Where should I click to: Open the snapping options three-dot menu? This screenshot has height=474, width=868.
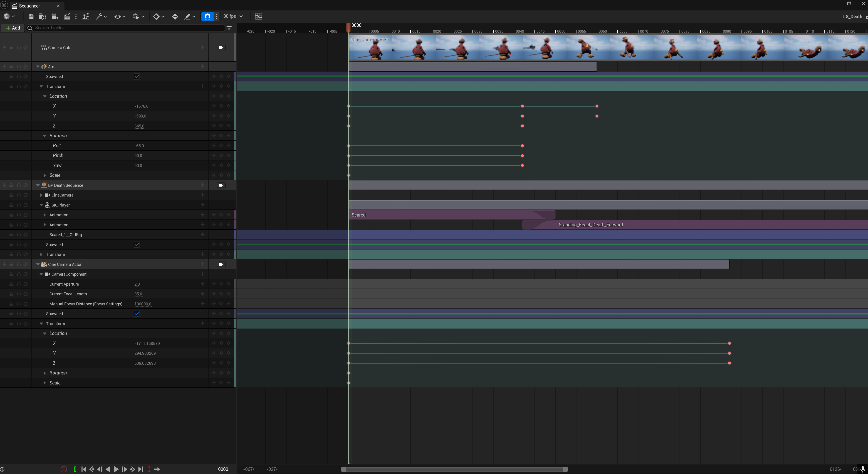(x=216, y=17)
